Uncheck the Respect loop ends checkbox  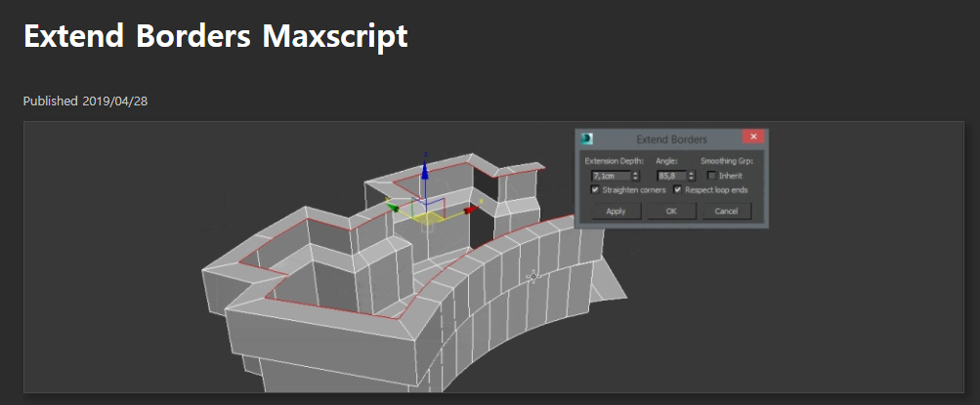(x=677, y=189)
